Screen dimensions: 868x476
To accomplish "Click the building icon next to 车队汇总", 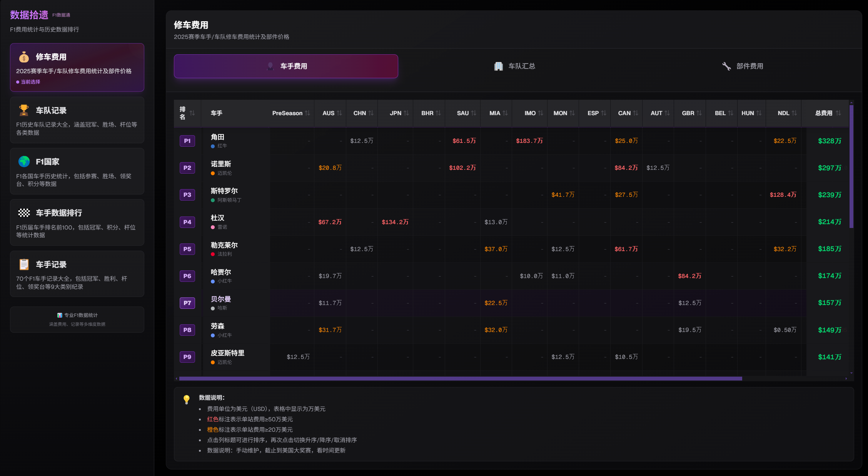I will point(499,66).
